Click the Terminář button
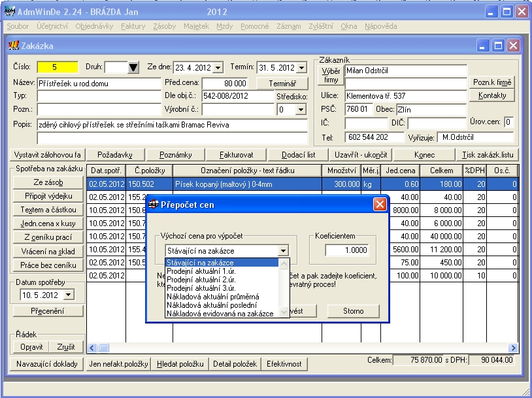Viewport: 532px width, 398px height. (282, 83)
